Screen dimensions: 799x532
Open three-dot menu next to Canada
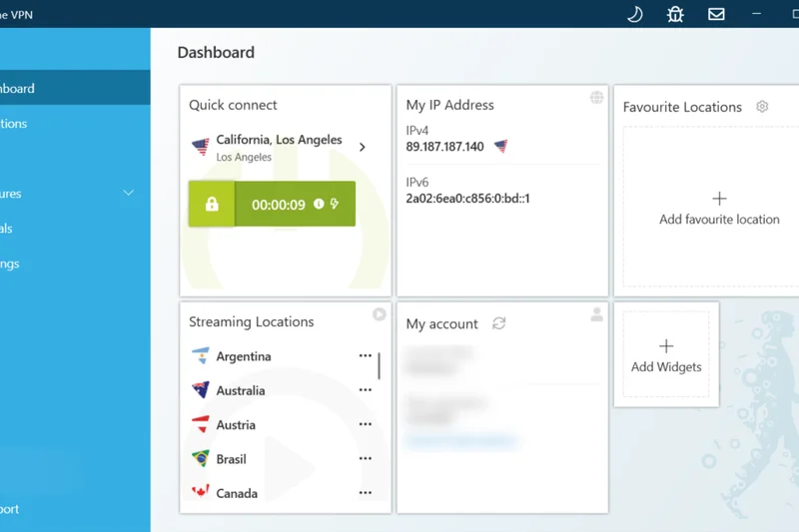(365, 493)
